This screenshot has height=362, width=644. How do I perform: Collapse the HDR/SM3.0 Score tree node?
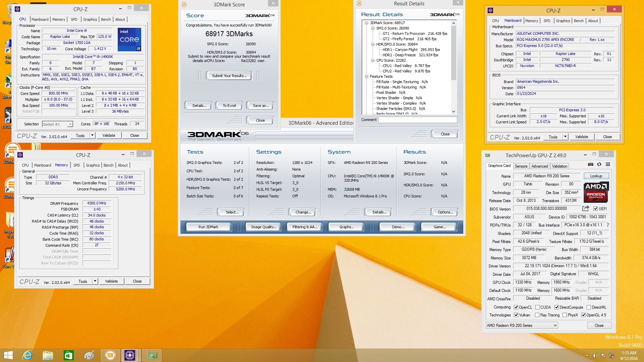373,44
